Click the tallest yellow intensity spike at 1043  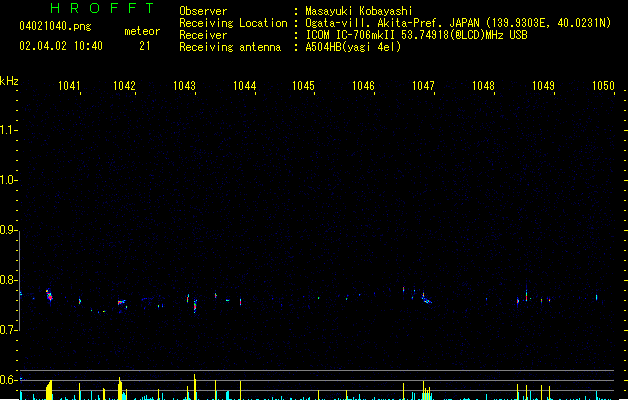195,387
